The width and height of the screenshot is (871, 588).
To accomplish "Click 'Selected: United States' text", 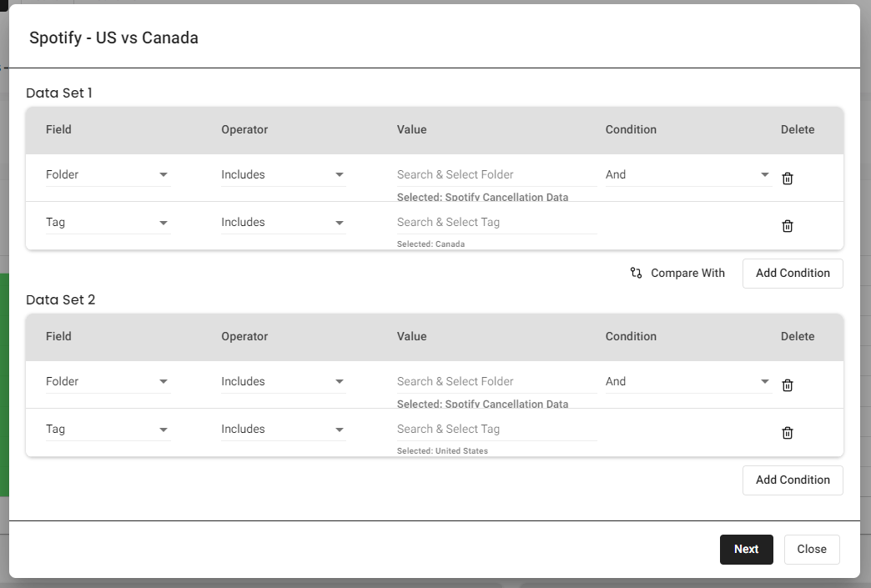I will click(442, 451).
